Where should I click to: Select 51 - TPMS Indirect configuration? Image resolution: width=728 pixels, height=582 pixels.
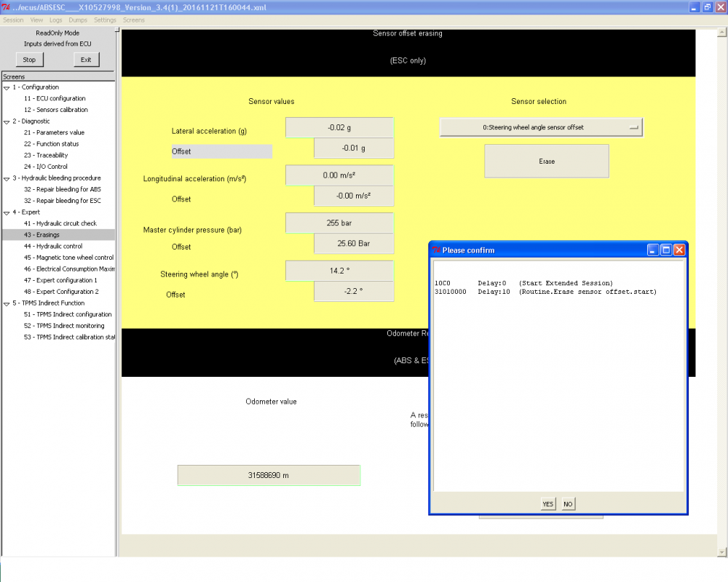click(68, 315)
